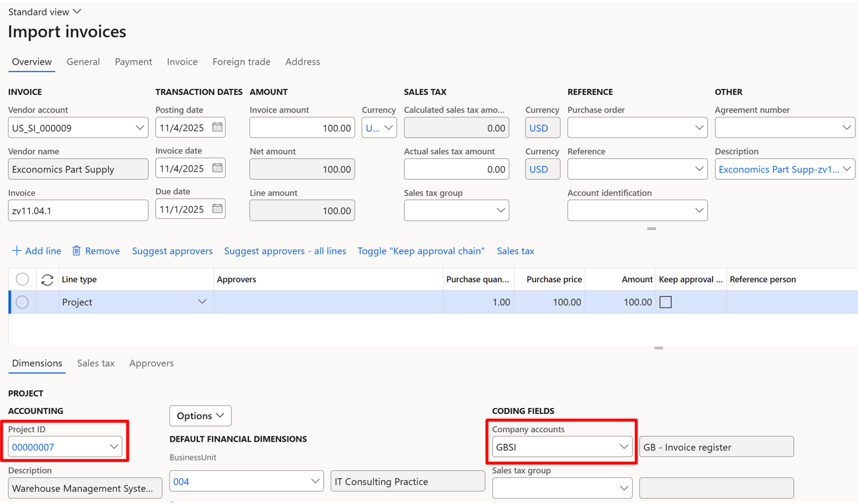This screenshot has height=504, width=858.
Task: Open the Standard view selector
Action: pyautogui.click(x=44, y=12)
